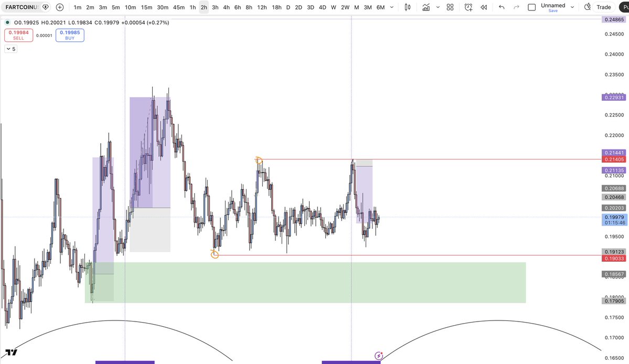Select the active 2h timeframe
This screenshot has width=629, height=364.
pyautogui.click(x=204, y=7)
